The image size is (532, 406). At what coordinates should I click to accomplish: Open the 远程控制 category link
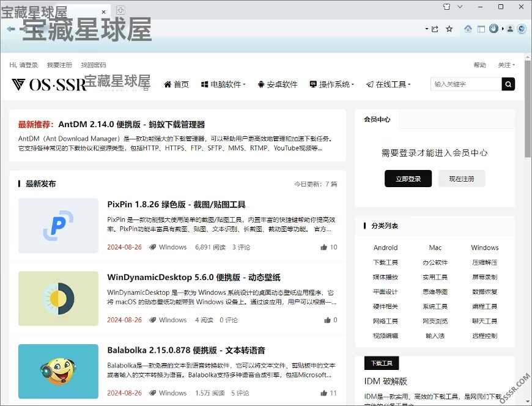coord(485,336)
